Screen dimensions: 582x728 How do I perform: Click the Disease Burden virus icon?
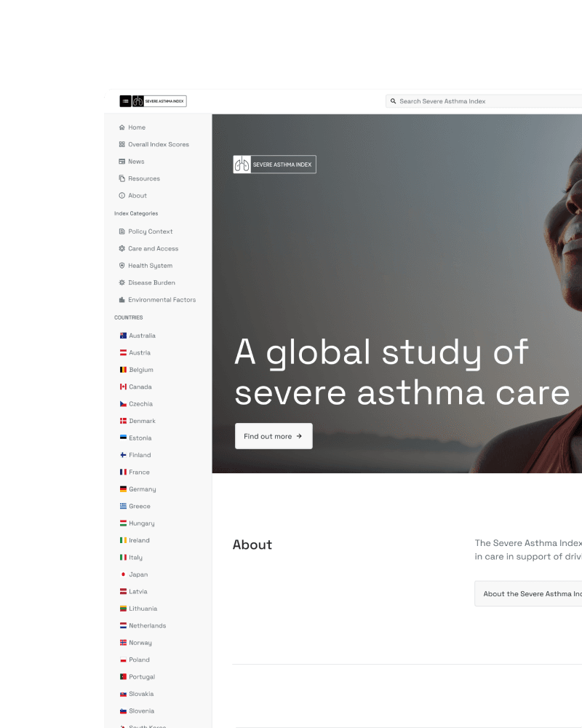pos(122,282)
